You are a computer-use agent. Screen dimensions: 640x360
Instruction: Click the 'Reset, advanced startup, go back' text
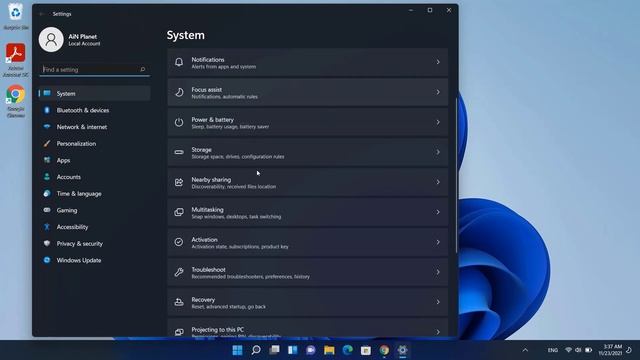pyautogui.click(x=229, y=307)
